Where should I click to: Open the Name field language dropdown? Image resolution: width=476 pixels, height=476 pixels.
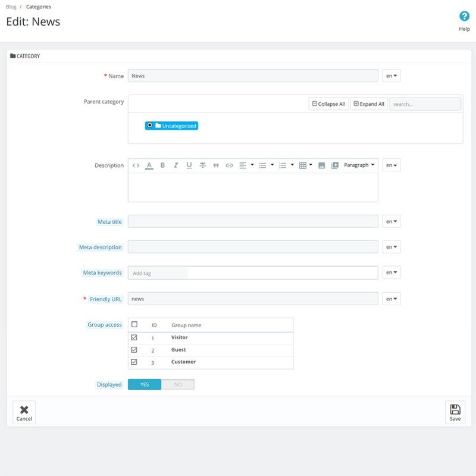tap(392, 76)
